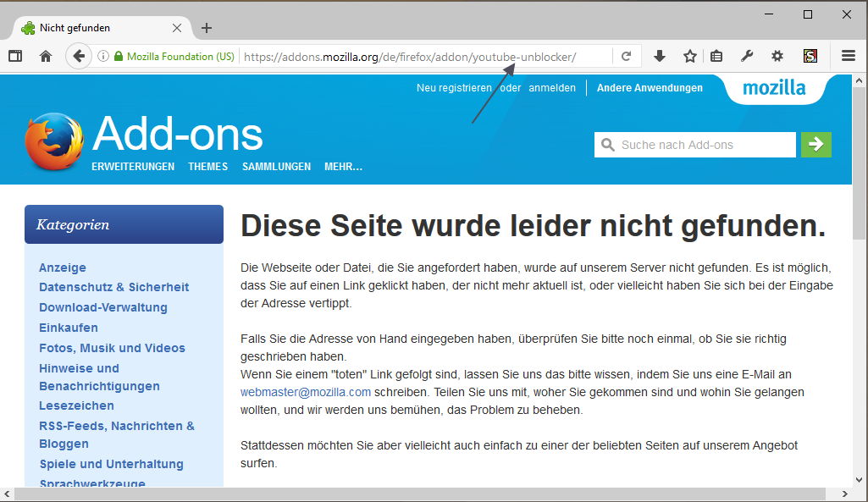This screenshot has height=502, width=868.
Task: Click the webmaster@mozilla.com email link
Action: click(x=306, y=393)
